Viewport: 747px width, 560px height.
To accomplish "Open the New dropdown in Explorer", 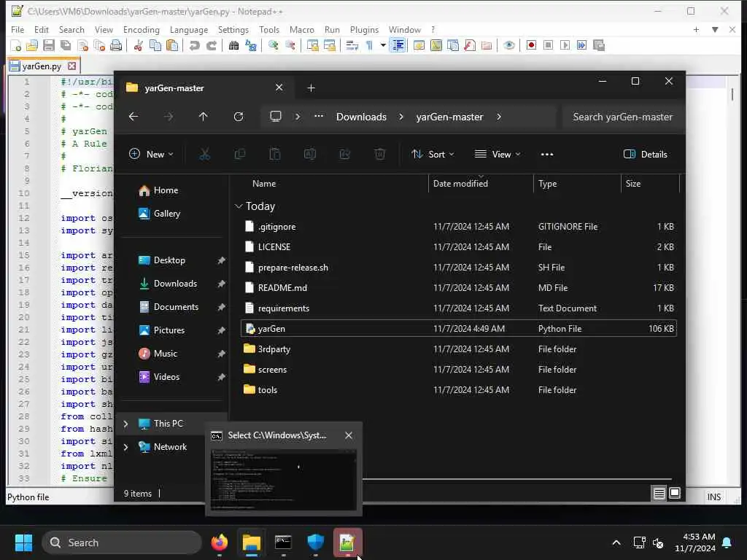I will point(152,155).
